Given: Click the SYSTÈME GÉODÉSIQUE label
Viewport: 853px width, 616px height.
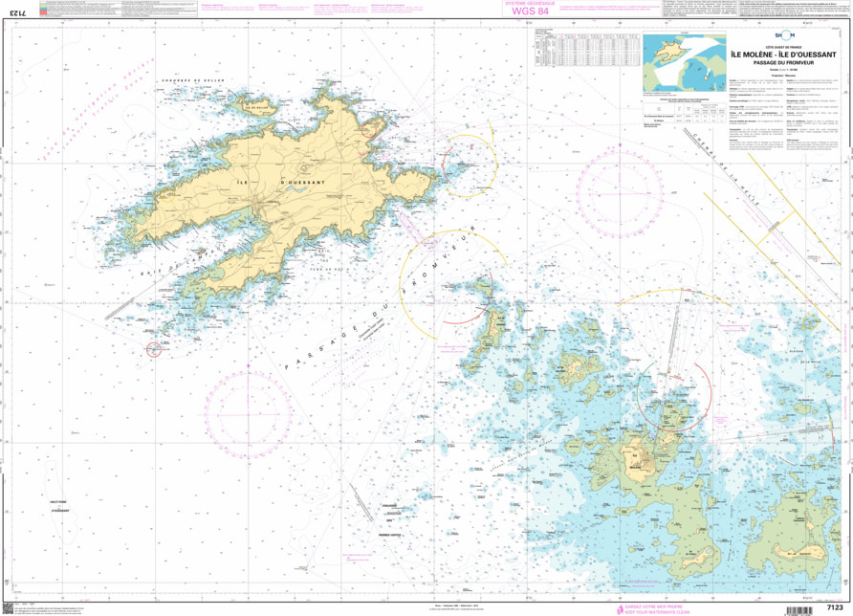Looking at the screenshot, I should [530, 3].
